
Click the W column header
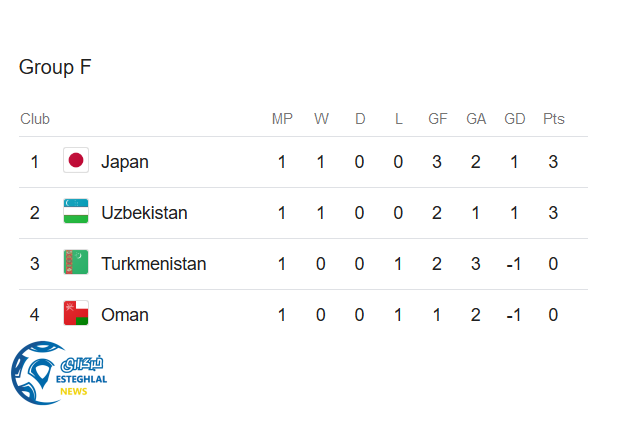321,119
